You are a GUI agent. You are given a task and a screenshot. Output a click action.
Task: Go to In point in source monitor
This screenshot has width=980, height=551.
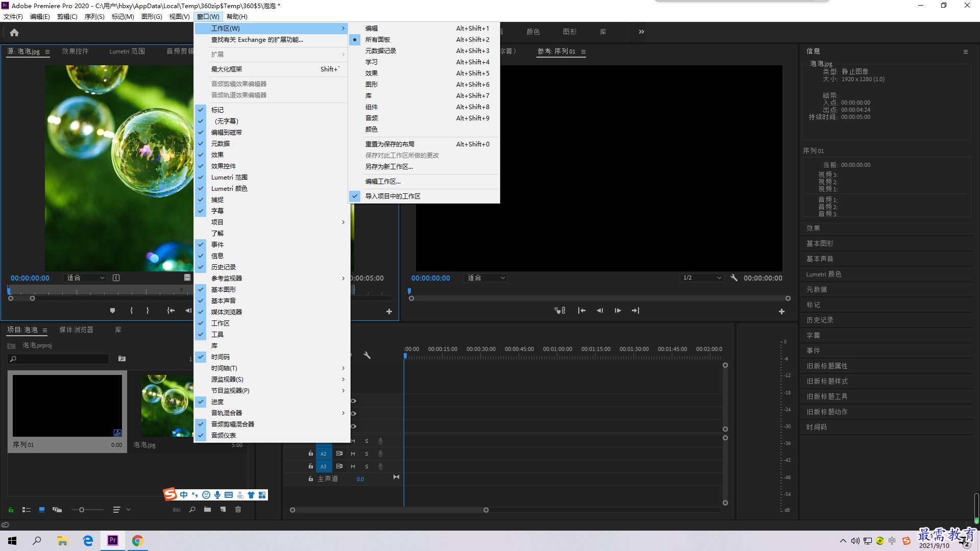[171, 311]
